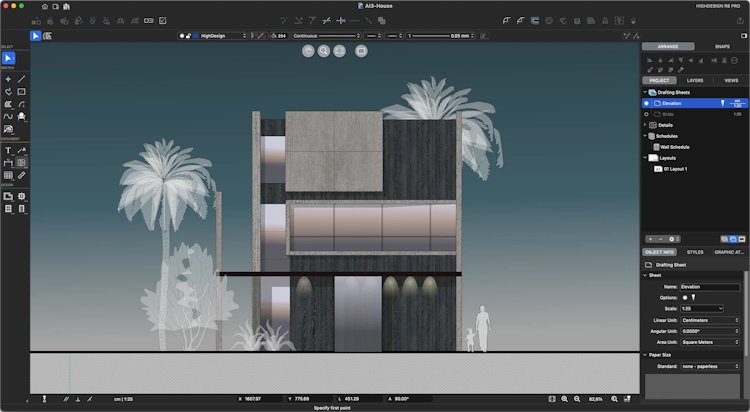This screenshot has height=412, width=750.
Task: Open the Snaps tab
Action: pyautogui.click(x=722, y=46)
